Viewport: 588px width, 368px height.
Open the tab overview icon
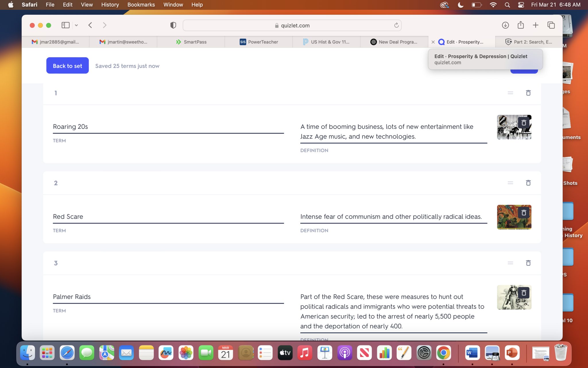point(551,25)
